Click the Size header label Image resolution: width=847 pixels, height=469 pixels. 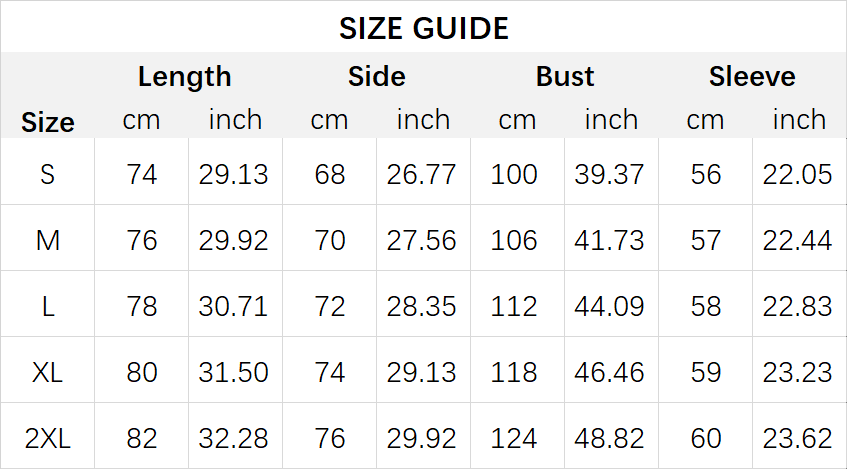click(48, 123)
